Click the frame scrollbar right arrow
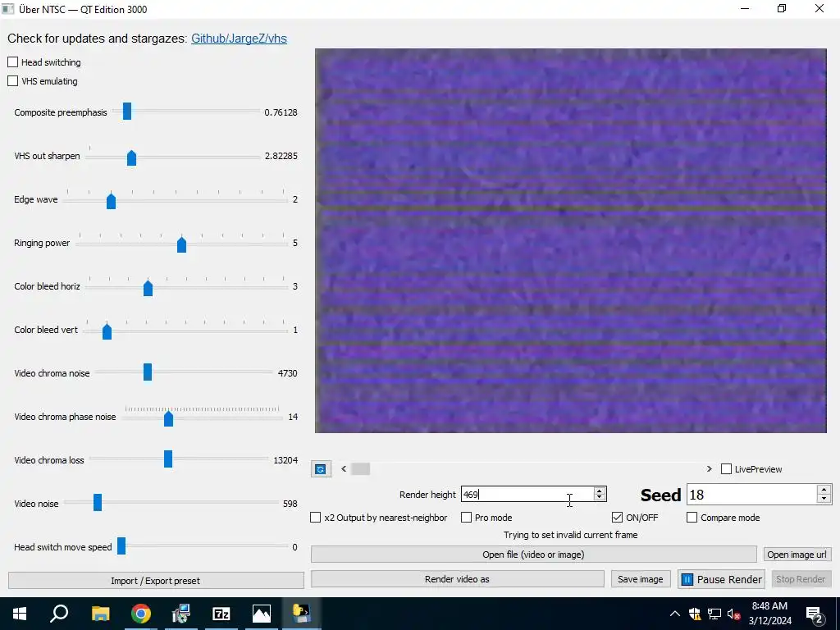 pos(710,469)
